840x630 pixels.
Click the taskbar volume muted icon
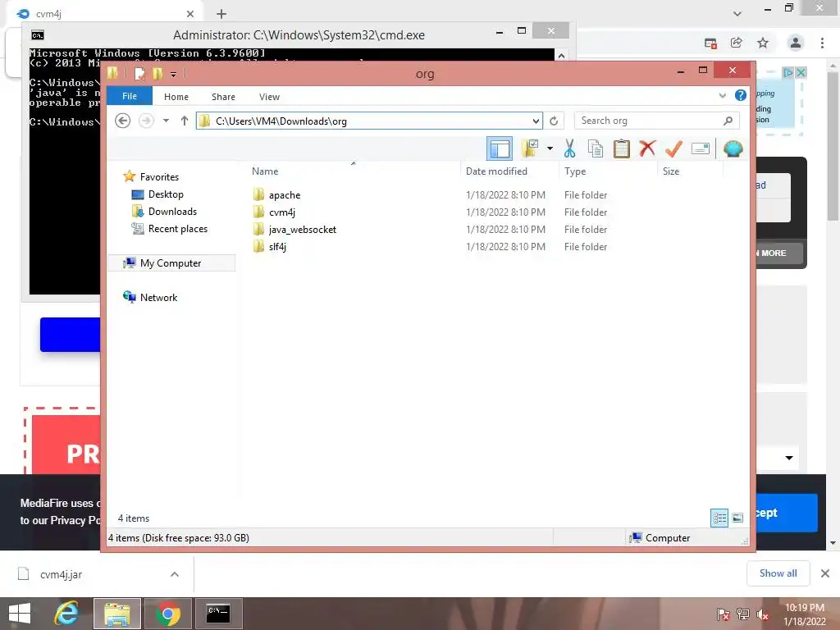pos(762,614)
